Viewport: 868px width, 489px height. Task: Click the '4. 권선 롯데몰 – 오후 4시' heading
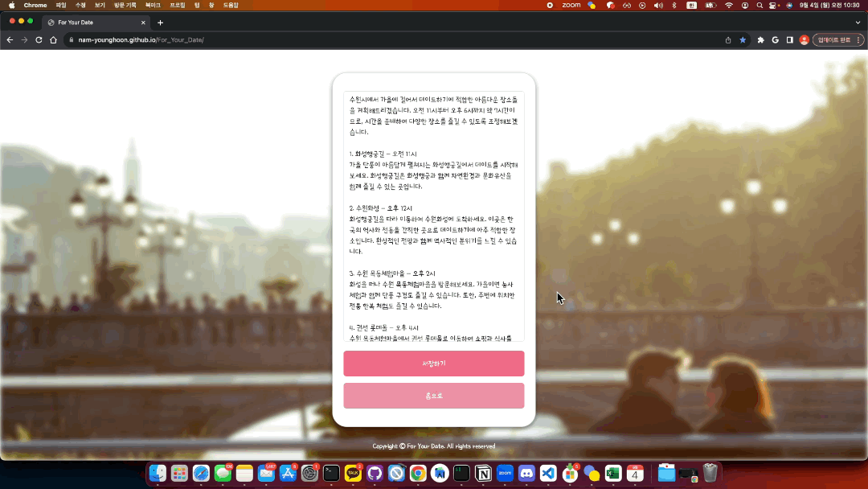pyautogui.click(x=383, y=328)
